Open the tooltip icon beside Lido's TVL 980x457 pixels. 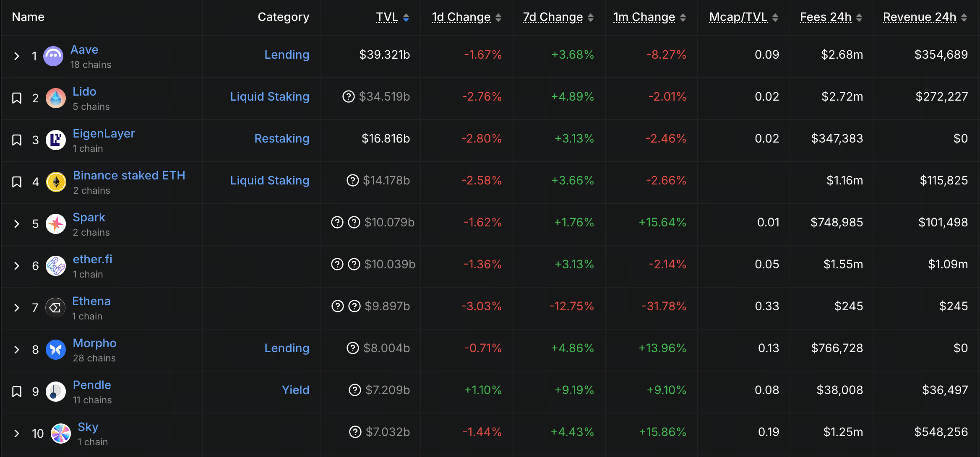coord(349,96)
